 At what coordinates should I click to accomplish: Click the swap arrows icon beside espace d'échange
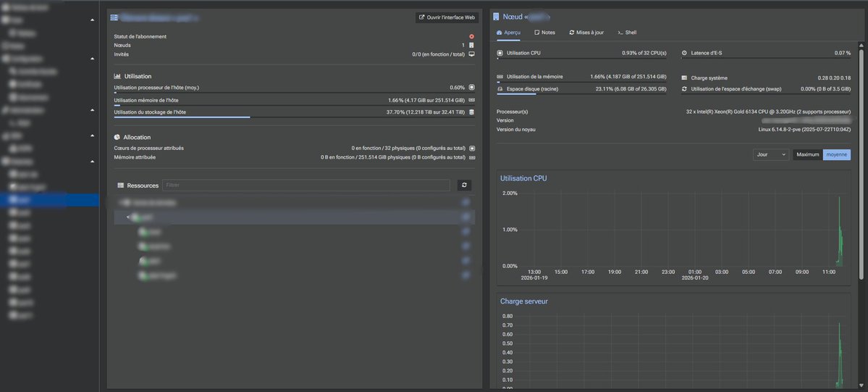pos(684,88)
